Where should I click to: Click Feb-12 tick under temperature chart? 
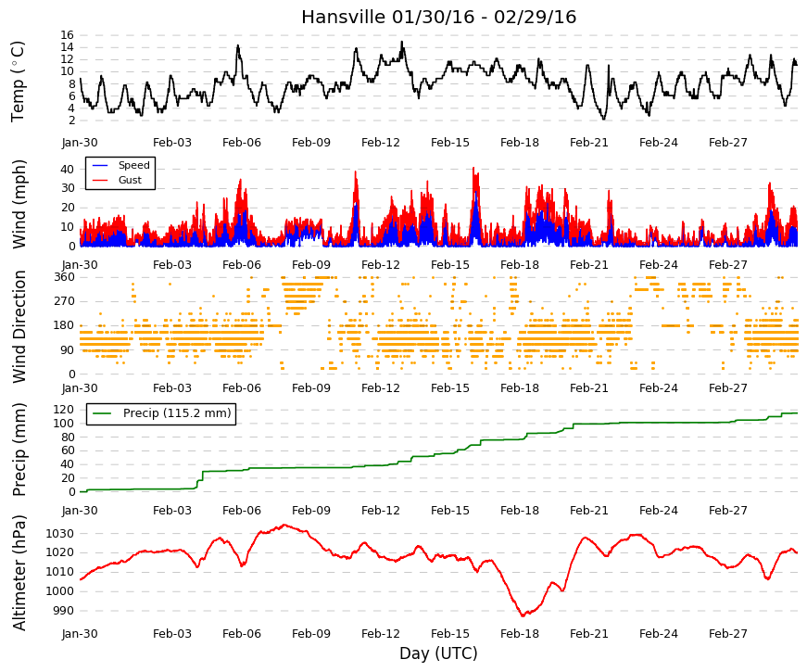point(381,143)
